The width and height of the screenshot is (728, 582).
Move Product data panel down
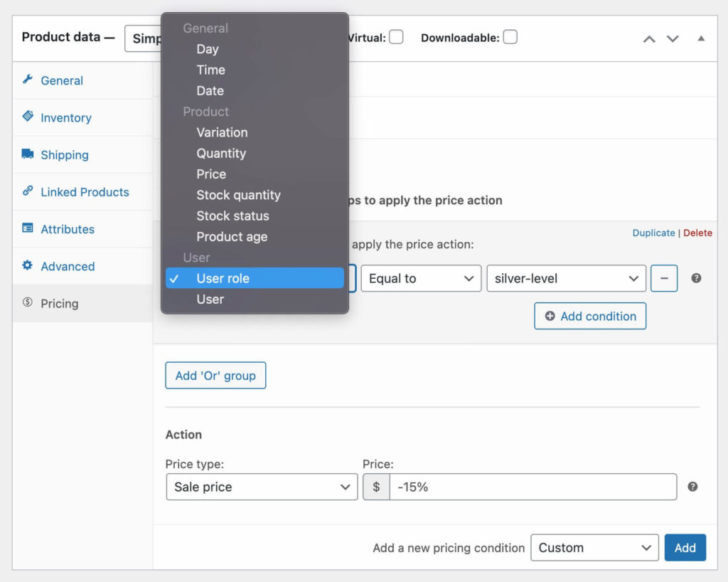click(673, 39)
